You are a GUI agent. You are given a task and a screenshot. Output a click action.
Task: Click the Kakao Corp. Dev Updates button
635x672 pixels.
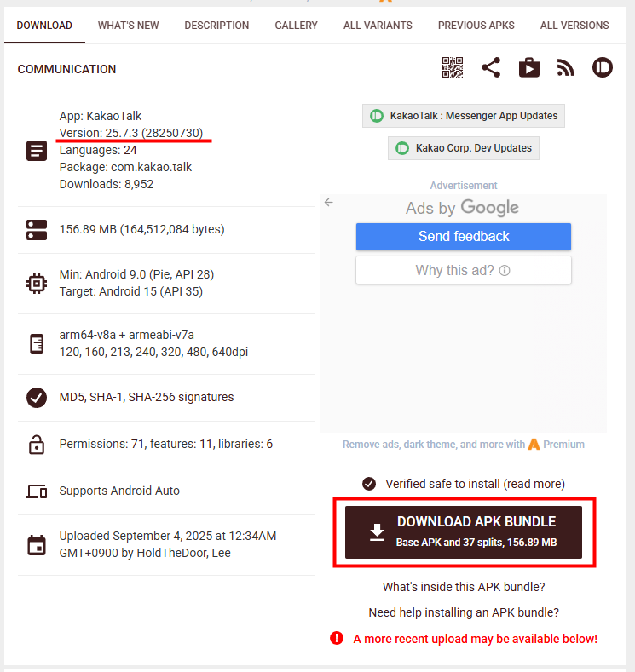pos(464,148)
